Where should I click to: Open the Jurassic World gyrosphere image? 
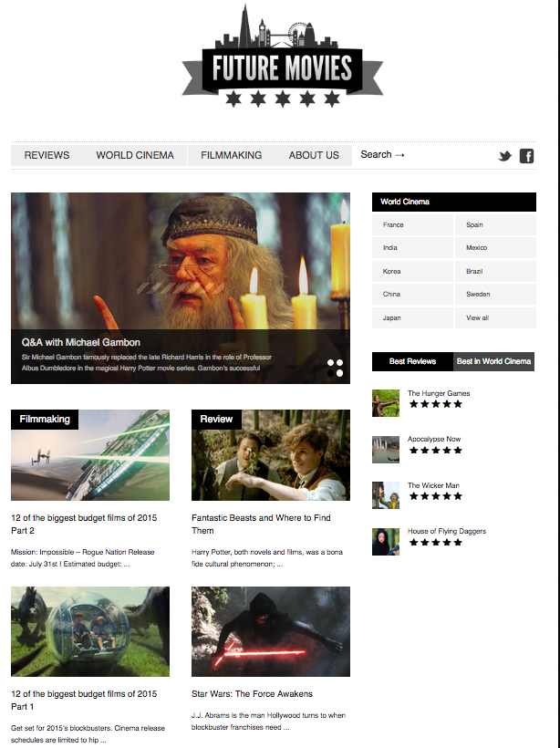90,631
